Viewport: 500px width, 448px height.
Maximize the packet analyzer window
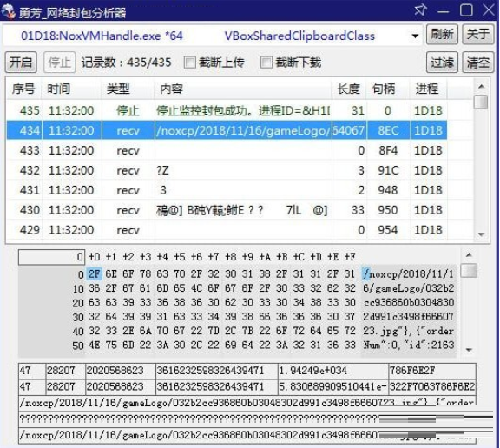click(x=466, y=10)
